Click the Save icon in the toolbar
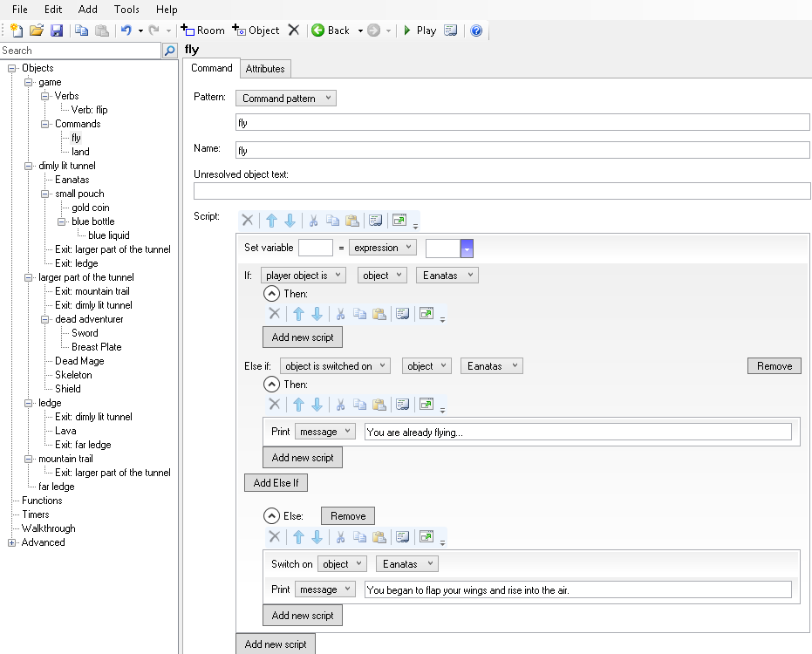 click(x=57, y=31)
